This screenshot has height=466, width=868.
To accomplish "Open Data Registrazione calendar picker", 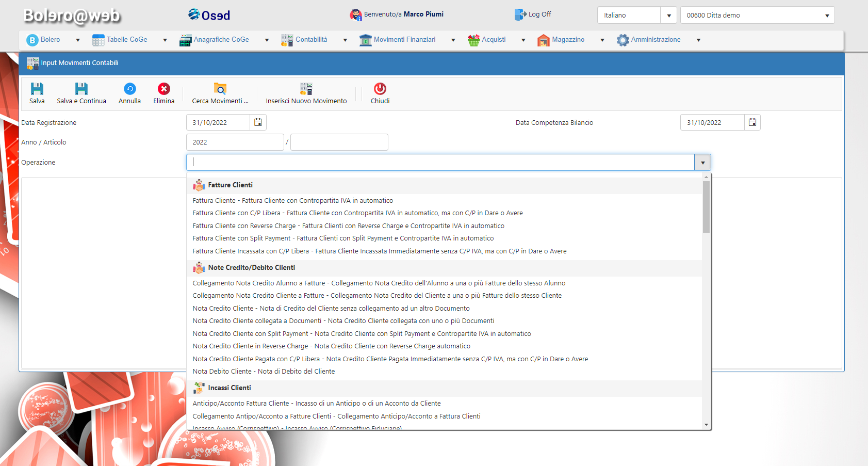I will tap(258, 122).
